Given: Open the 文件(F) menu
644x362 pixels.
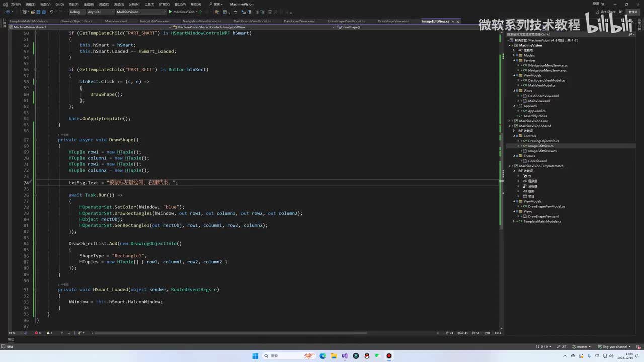Looking at the screenshot, I should click(16, 4).
